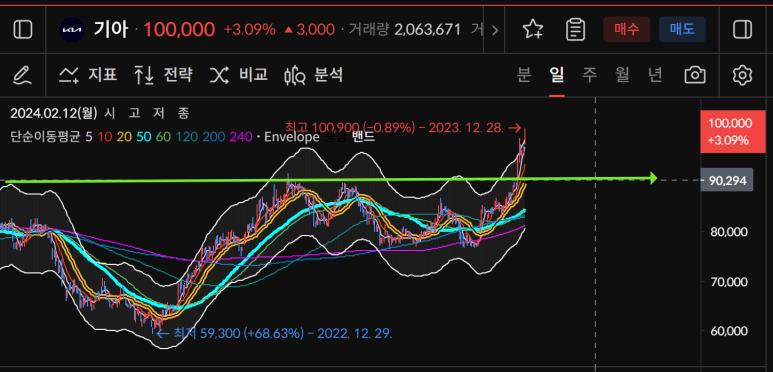The image size is (773, 372).
Task: Open chart settings gear icon
Action: [742, 75]
